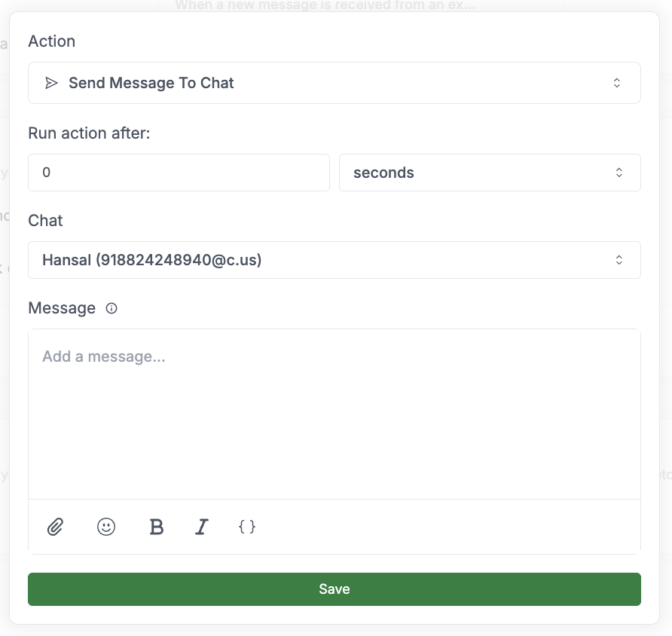Screen dimensions: 672x636
Task: Click the delay value field showing 0
Action: [179, 173]
